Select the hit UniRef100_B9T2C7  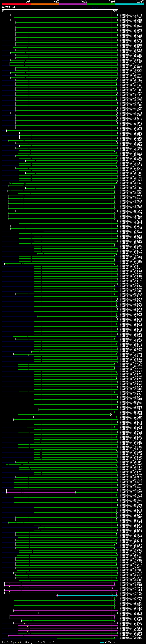tap(131, 211)
